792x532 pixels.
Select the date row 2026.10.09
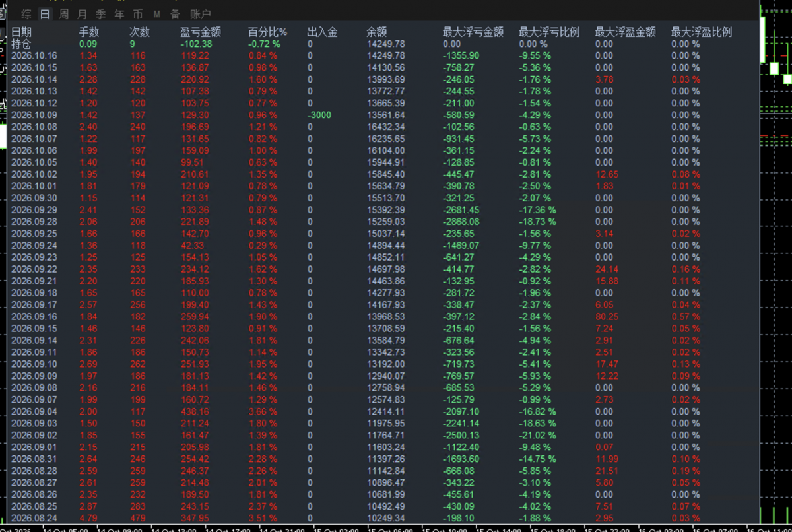34,115
